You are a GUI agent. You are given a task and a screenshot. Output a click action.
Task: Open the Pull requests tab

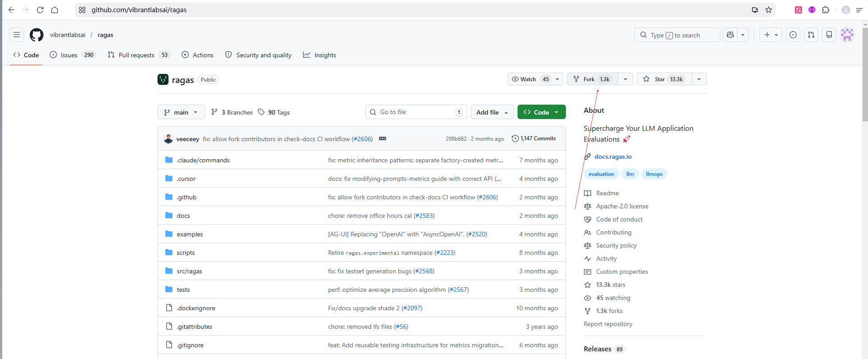[138, 55]
